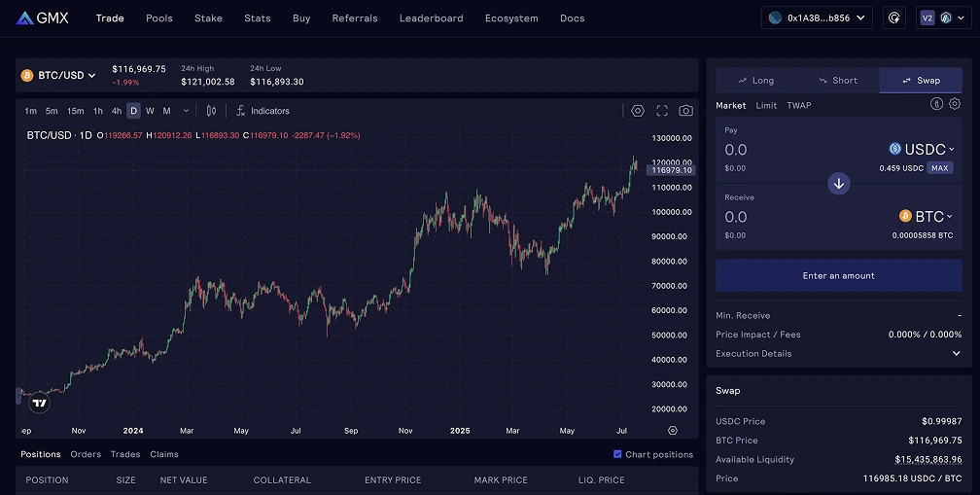
Task: Click the wallet avatar icon
Action: click(x=775, y=18)
